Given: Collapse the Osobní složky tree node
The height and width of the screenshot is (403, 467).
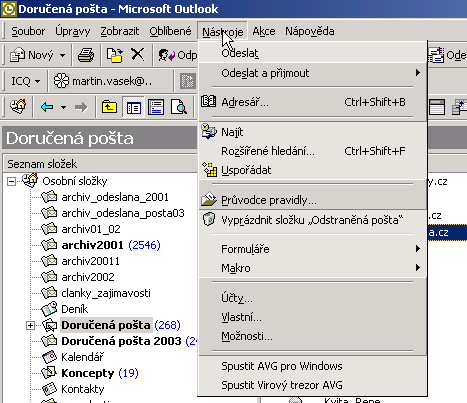Looking at the screenshot, I should point(11,182).
